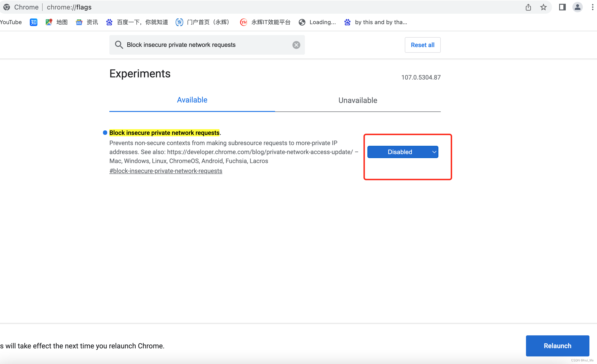Switch to the Available tab
Viewport: 597px width, 364px height.
(x=192, y=100)
